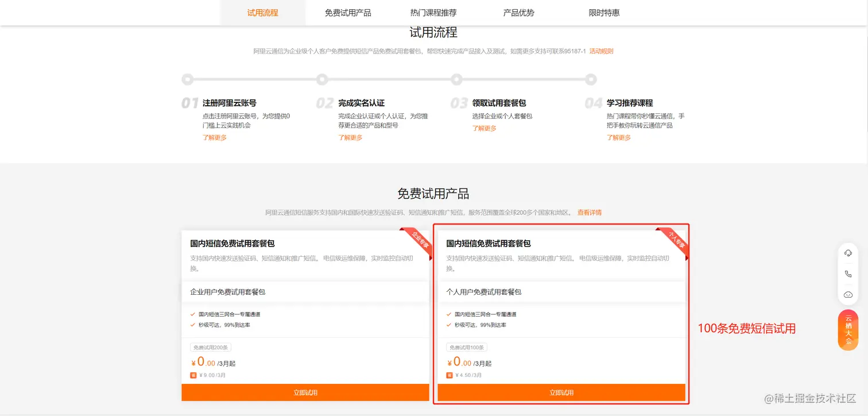The width and height of the screenshot is (868, 416).
Task: Click the 免费试用产品 section heading
Action: pyautogui.click(x=433, y=194)
